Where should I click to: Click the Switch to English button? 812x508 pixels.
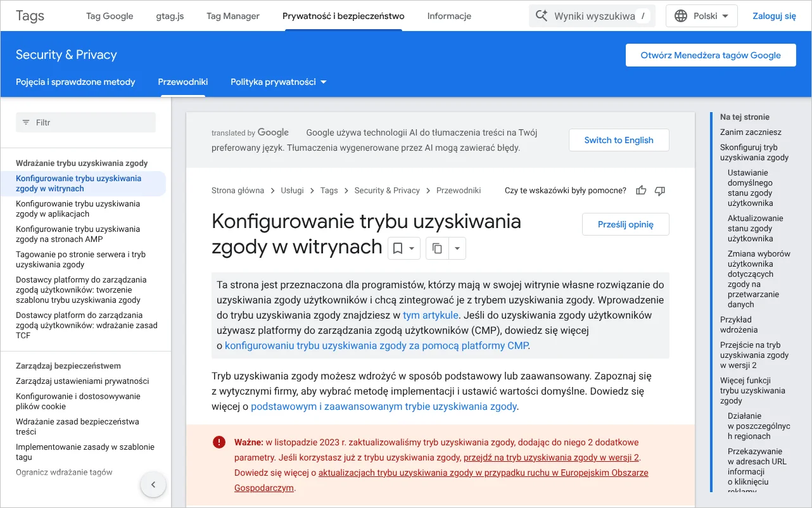click(x=619, y=140)
